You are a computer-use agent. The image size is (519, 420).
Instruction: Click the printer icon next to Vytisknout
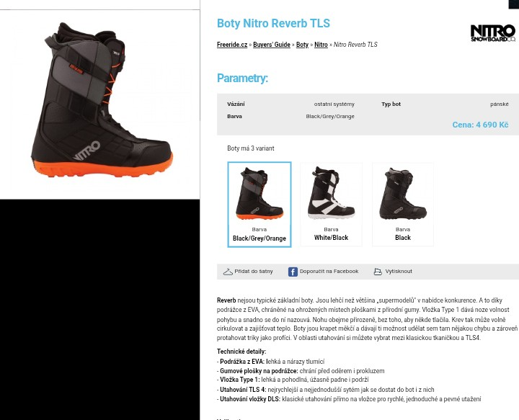[x=378, y=272]
